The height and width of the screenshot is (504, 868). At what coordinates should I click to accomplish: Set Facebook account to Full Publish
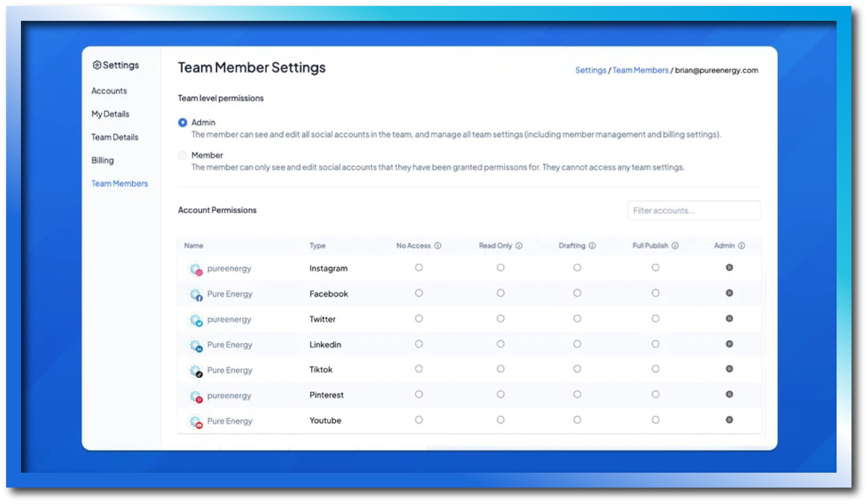pyautogui.click(x=655, y=293)
